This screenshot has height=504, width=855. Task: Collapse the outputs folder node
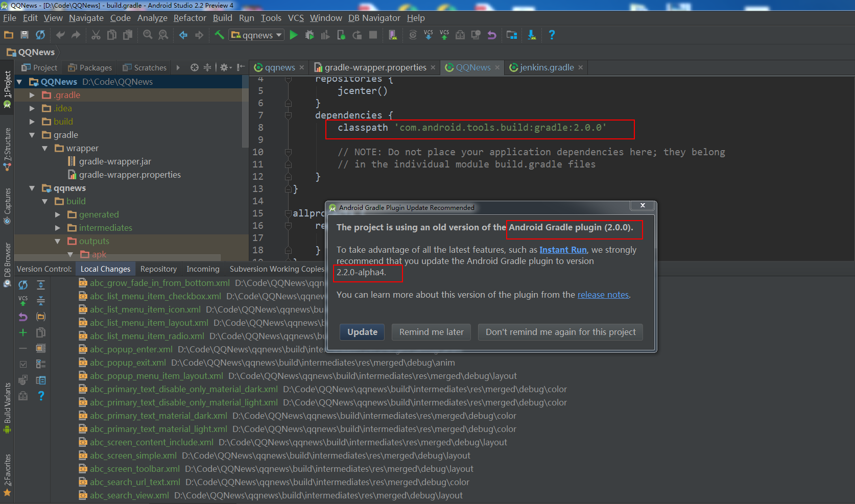(58, 241)
